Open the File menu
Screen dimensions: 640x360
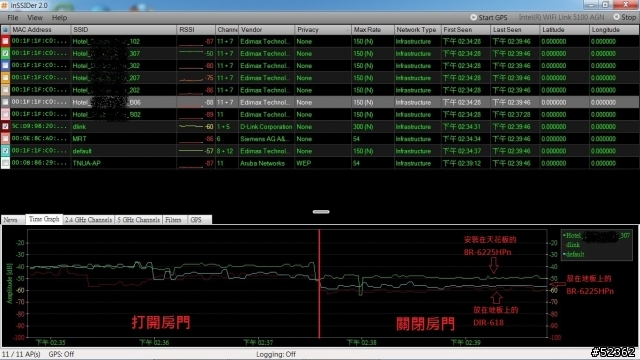point(13,18)
